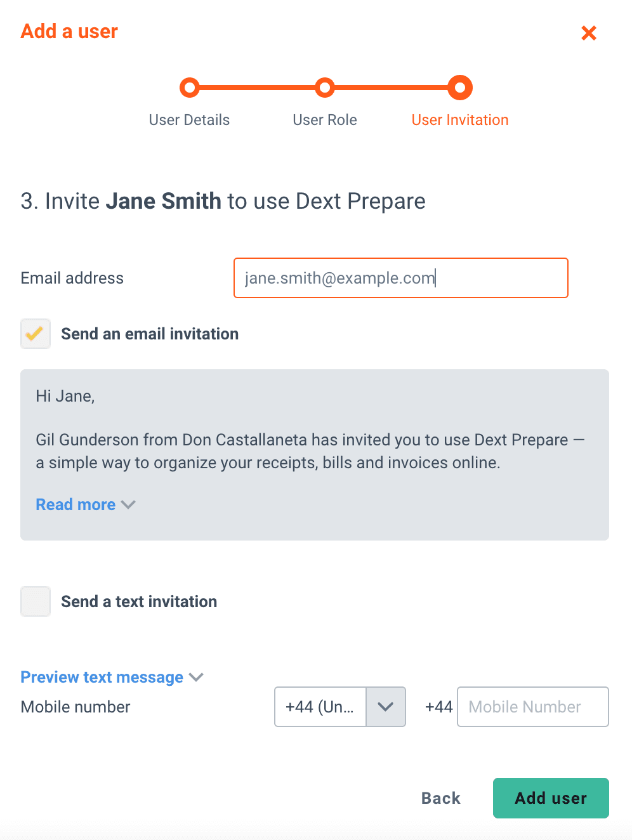This screenshot has height=840, width=632.
Task: Click the chevron beside Read more
Action: pyautogui.click(x=129, y=505)
